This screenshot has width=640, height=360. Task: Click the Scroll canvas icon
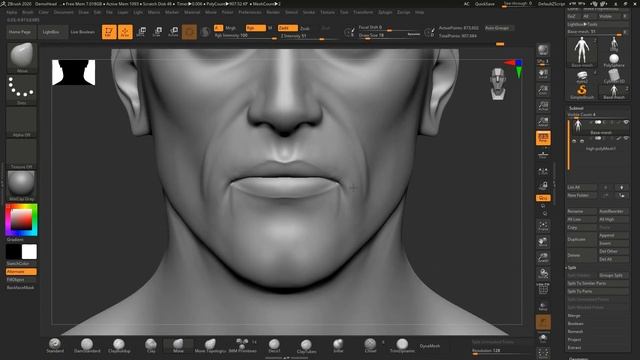(543, 74)
